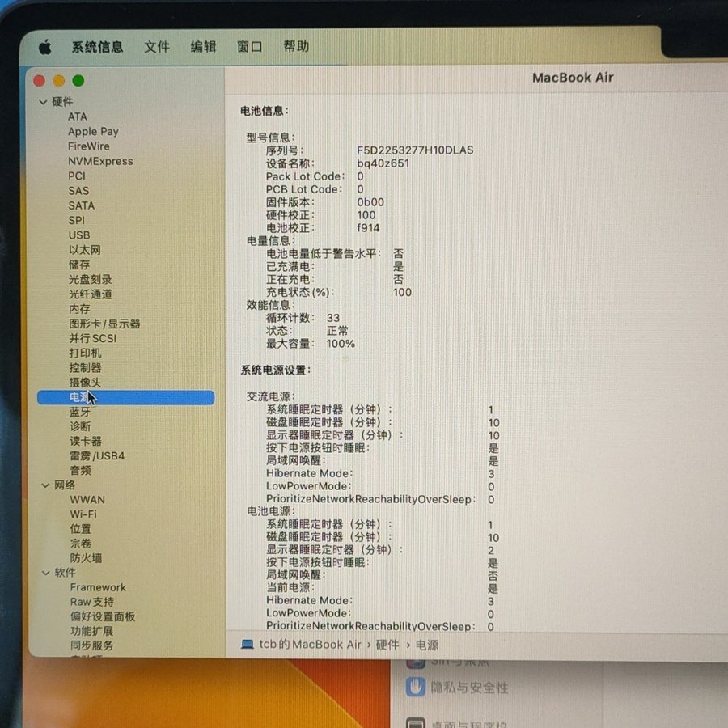Collapse the 软件 section chevron

(45, 573)
